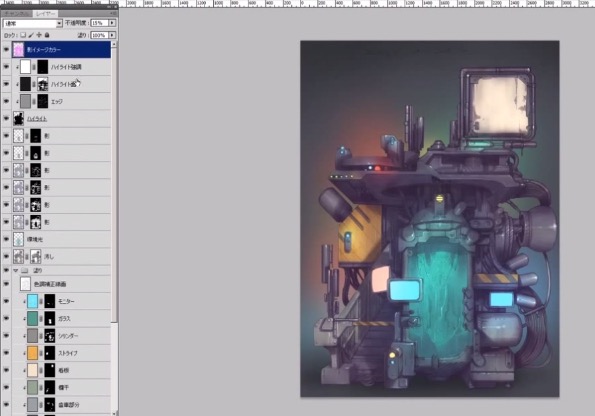Select the エッジ layer name
The height and width of the screenshot is (416, 595).
click(x=57, y=102)
